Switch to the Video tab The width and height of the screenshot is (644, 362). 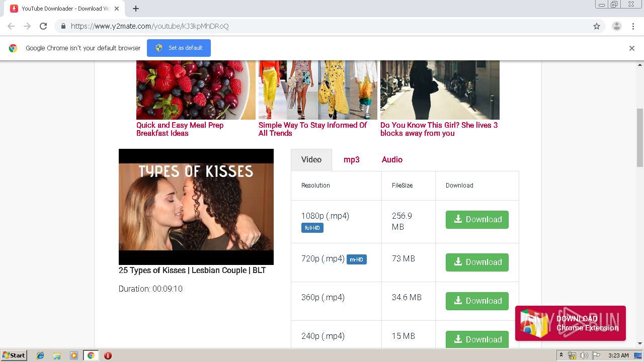(311, 159)
